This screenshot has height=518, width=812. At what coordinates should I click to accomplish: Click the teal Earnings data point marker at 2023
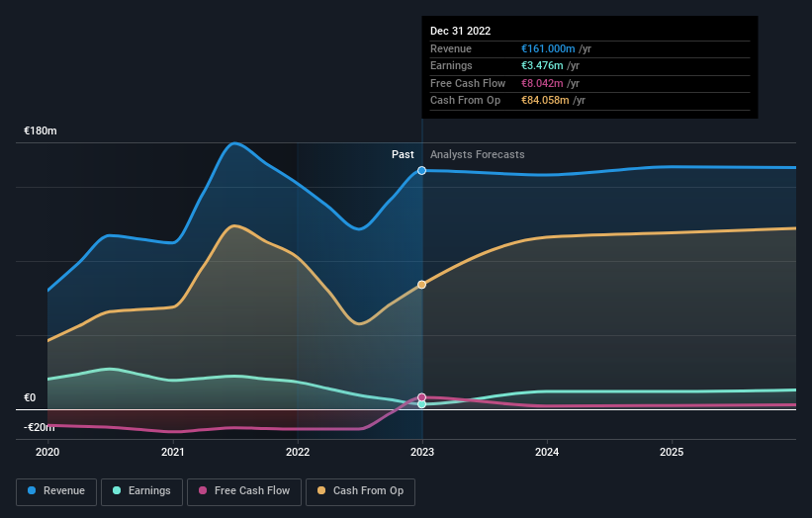pos(422,404)
